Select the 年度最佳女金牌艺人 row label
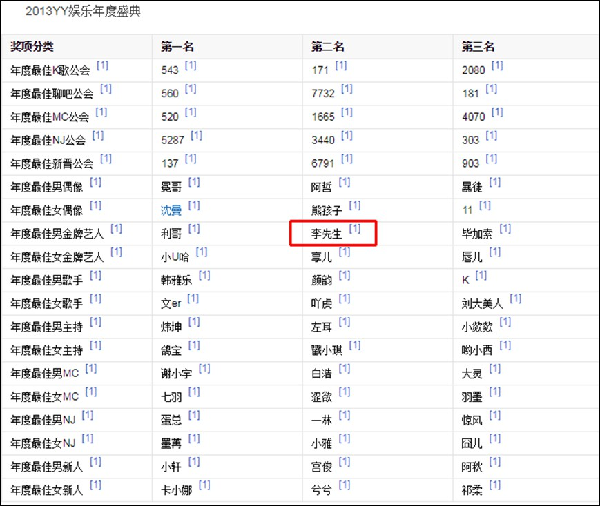 point(57,257)
